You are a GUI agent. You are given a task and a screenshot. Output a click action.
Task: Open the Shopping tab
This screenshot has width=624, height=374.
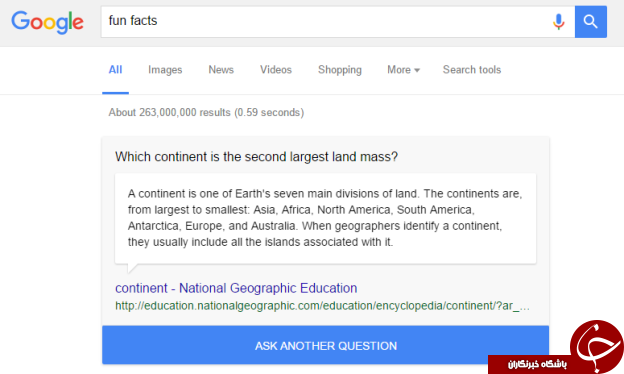coord(339,70)
